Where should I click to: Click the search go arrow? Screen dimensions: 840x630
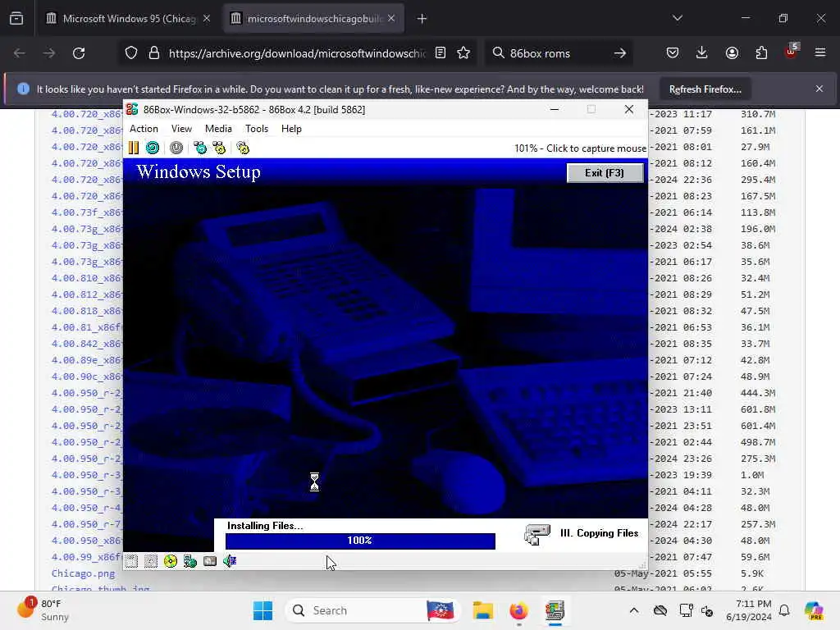coord(620,53)
